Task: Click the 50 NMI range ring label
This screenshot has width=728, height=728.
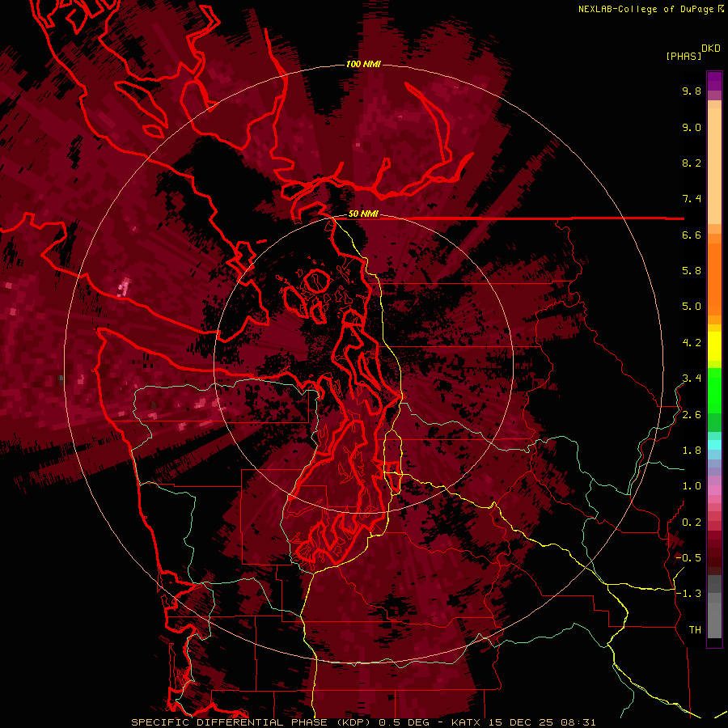Action: tap(363, 214)
